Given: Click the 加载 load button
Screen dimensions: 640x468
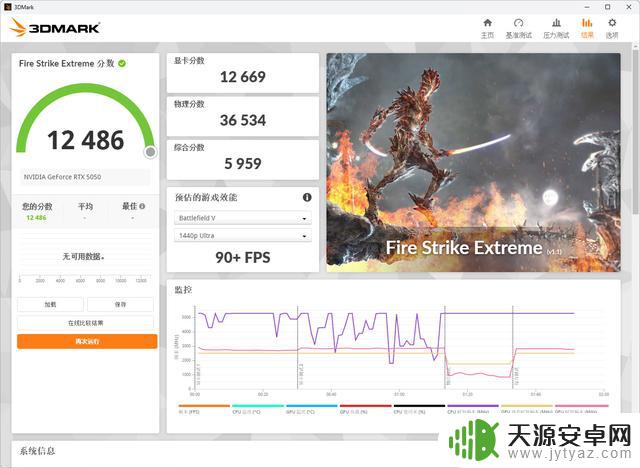Looking at the screenshot, I should click(51, 304).
